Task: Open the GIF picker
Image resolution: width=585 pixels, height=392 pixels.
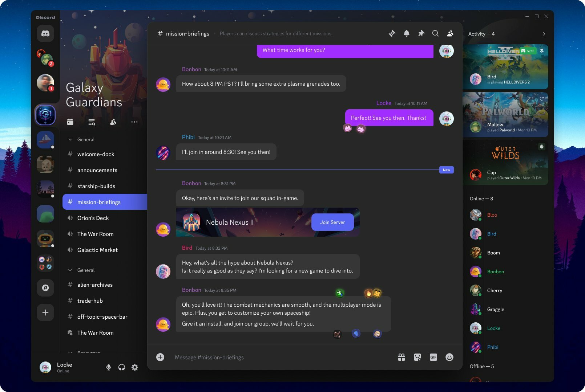Action: click(x=433, y=357)
